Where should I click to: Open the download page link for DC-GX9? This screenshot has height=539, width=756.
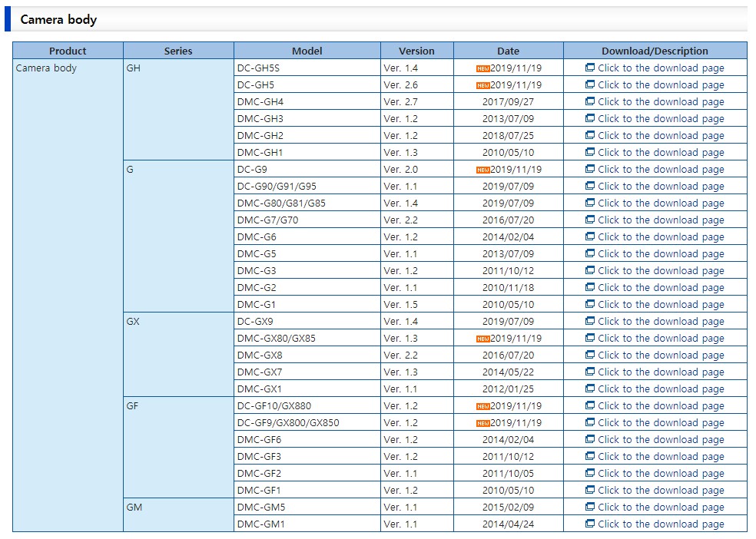(x=661, y=321)
